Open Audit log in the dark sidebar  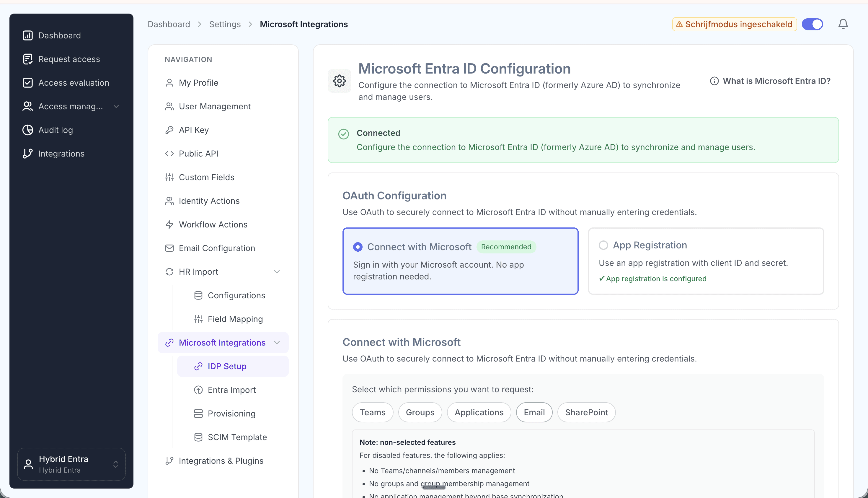71,130
